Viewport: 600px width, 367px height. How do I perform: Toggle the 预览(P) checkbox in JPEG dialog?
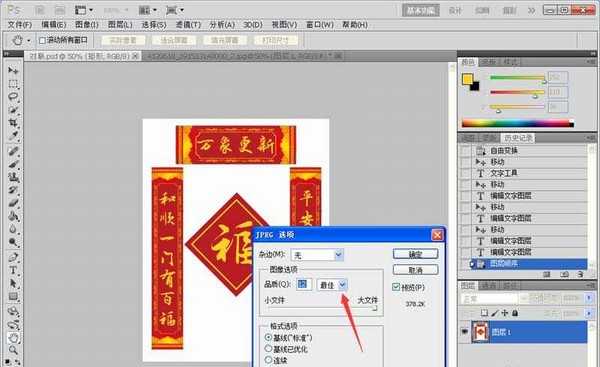click(x=396, y=287)
